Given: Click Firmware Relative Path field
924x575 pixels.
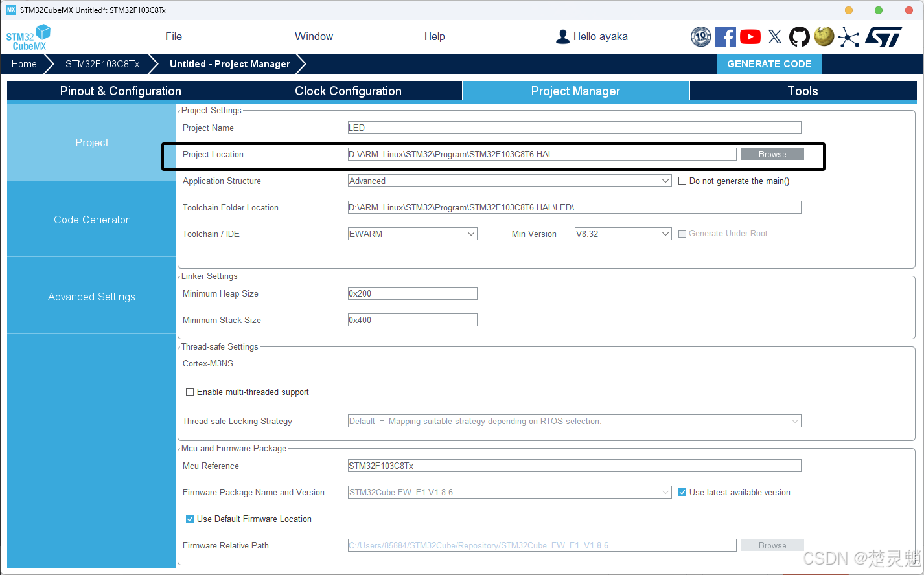Looking at the screenshot, I should click(542, 546).
